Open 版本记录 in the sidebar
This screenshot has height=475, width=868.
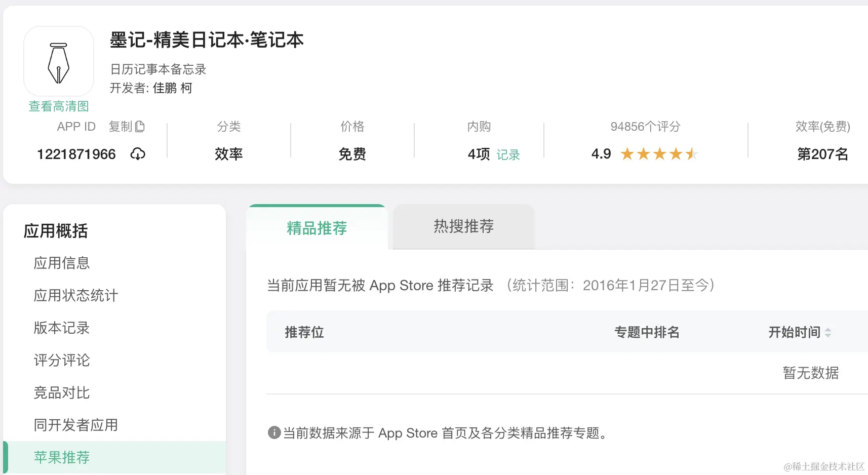[x=62, y=328]
